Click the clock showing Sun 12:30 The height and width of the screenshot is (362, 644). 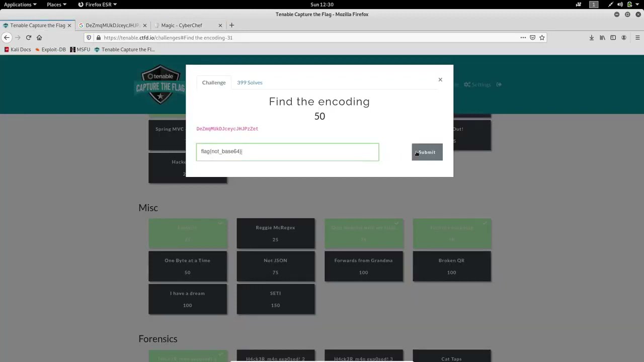322,5
